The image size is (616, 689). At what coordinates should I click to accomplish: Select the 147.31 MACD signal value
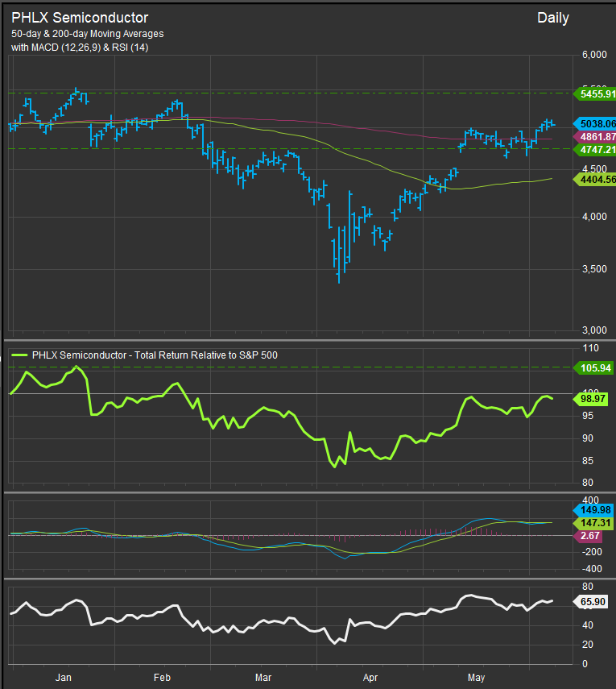tap(593, 523)
